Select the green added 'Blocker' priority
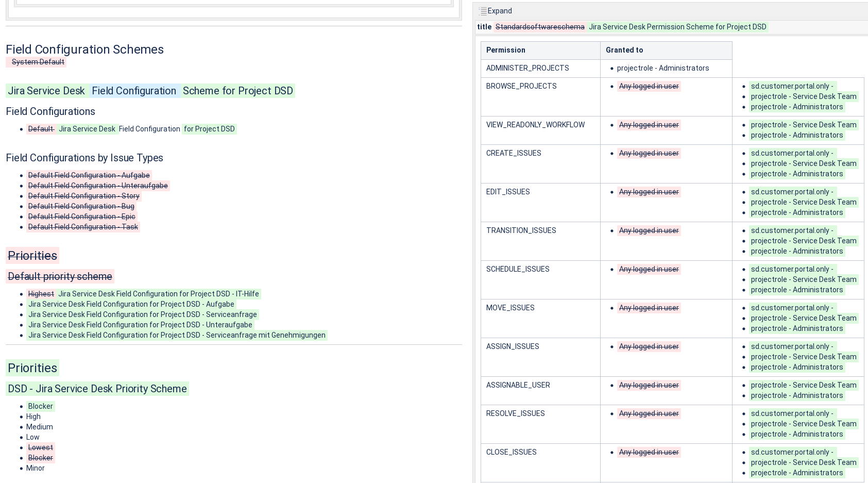The width and height of the screenshot is (868, 483). [41, 406]
